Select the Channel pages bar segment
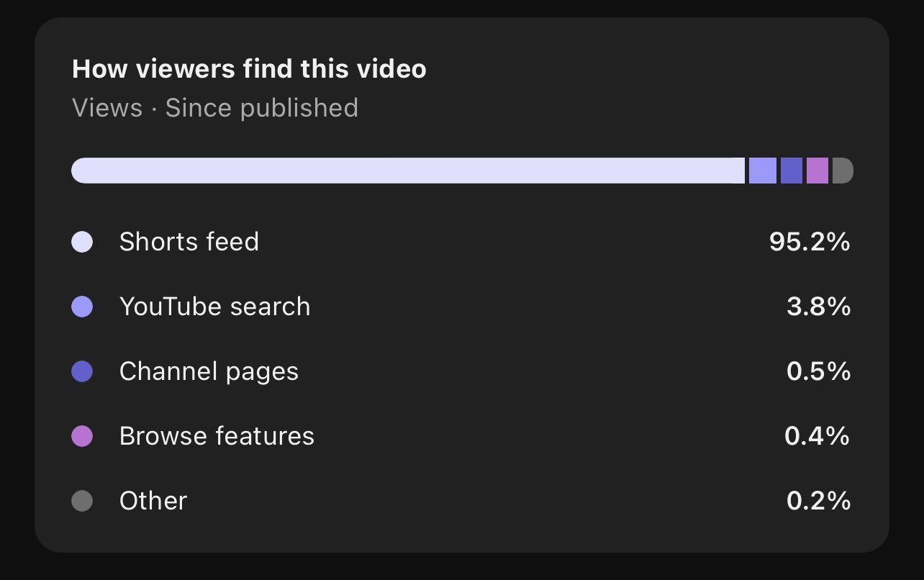The width and height of the screenshot is (924, 580). point(792,171)
